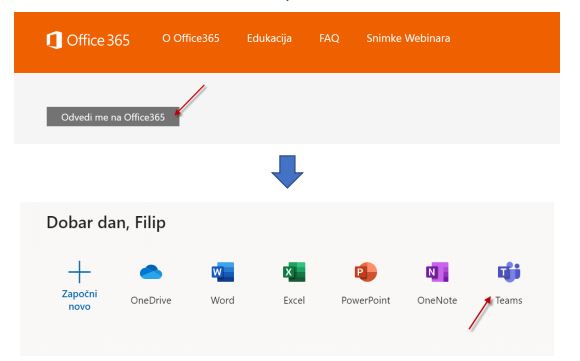Image resolution: width=580 pixels, height=361 pixels.
Task: Open the O Office365 menu item
Action: coord(190,38)
